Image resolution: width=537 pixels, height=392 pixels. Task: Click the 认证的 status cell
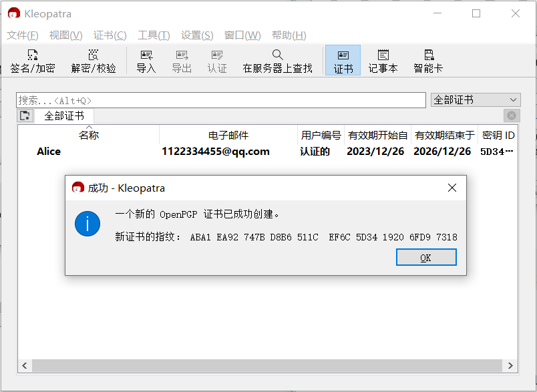(315, 152)
